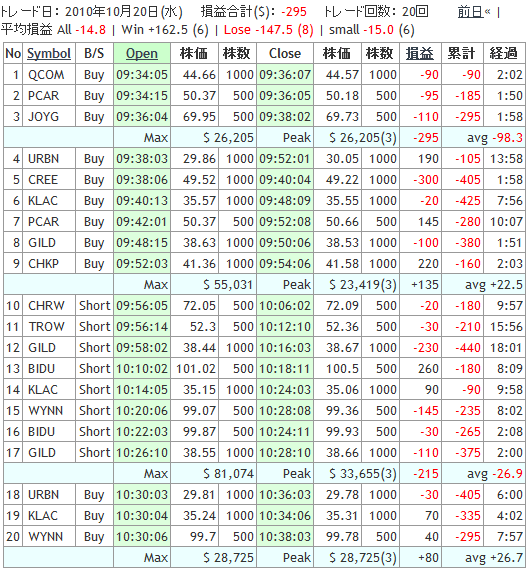Click the Close column header
The height and width of the screenshot is (570, 528).
[285, 53]
